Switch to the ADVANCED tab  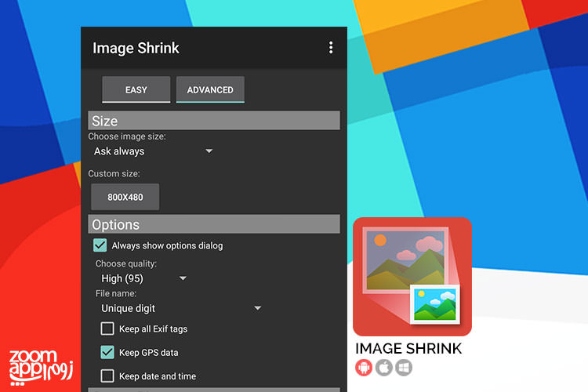(x=210, y=89)
